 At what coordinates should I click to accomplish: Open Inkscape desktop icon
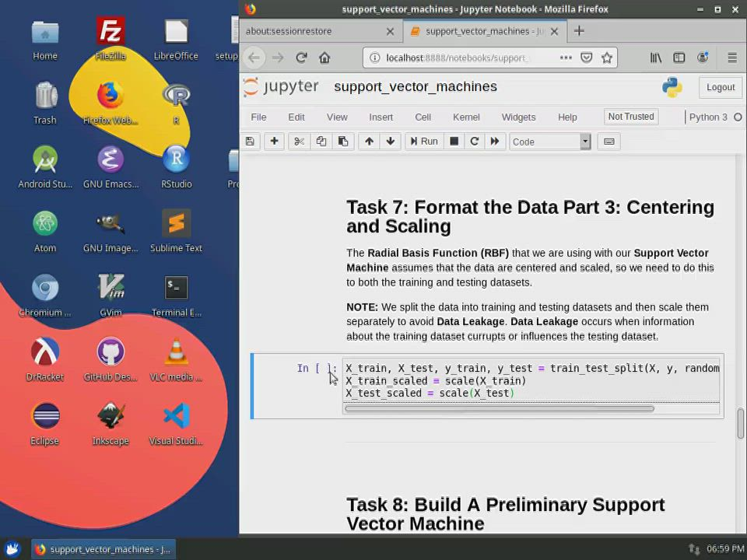(110, 424)
